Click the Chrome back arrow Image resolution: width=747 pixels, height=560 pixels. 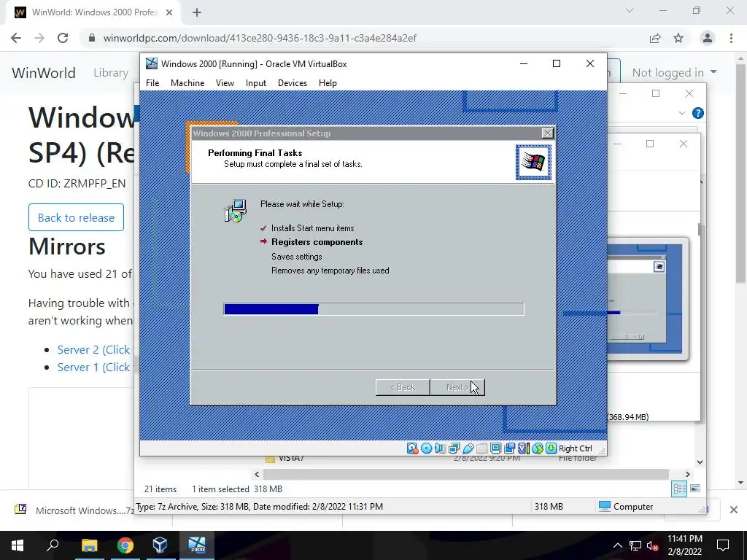[x=16, y=38]
